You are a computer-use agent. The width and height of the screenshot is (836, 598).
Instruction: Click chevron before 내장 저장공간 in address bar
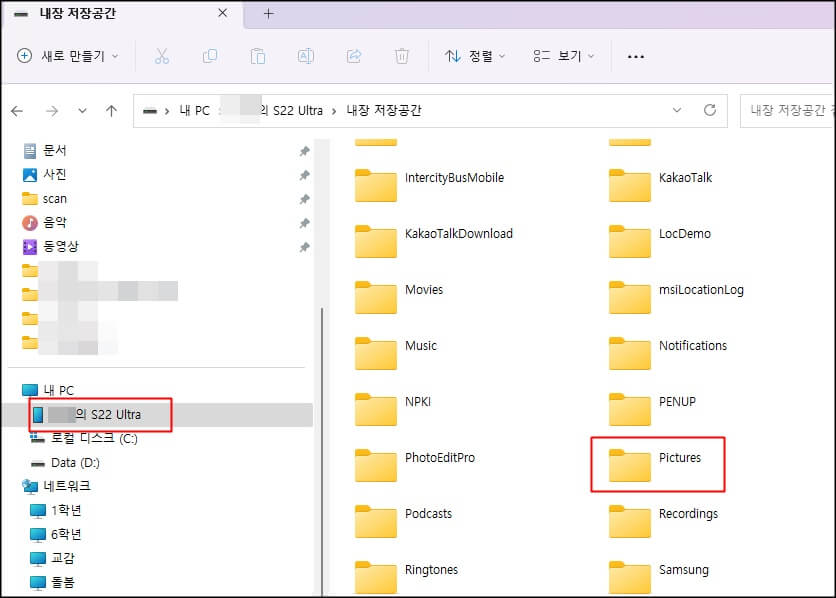(x=334, y=111)
